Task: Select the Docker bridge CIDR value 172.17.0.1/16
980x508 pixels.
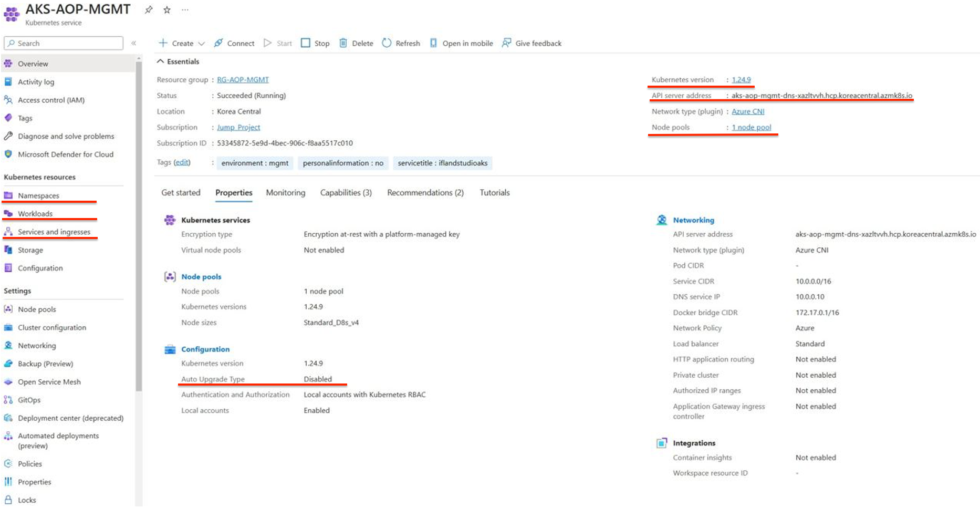Action: (817, 313)
